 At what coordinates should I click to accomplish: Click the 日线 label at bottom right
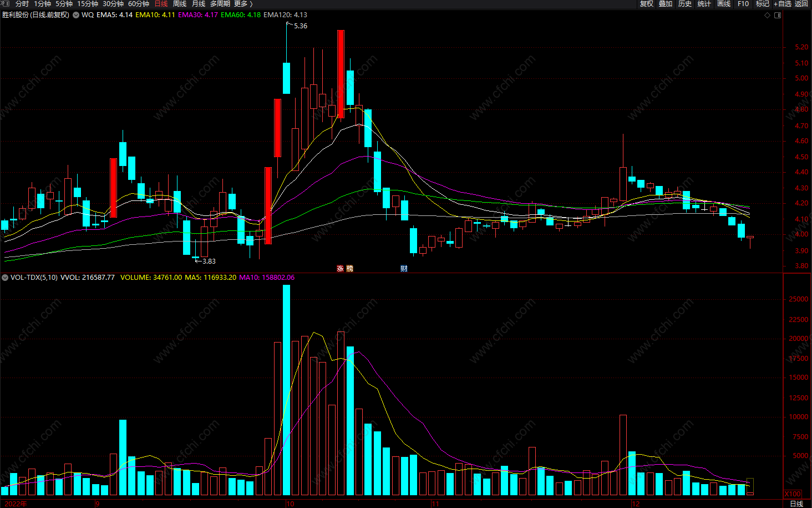(x=796, y=504)
